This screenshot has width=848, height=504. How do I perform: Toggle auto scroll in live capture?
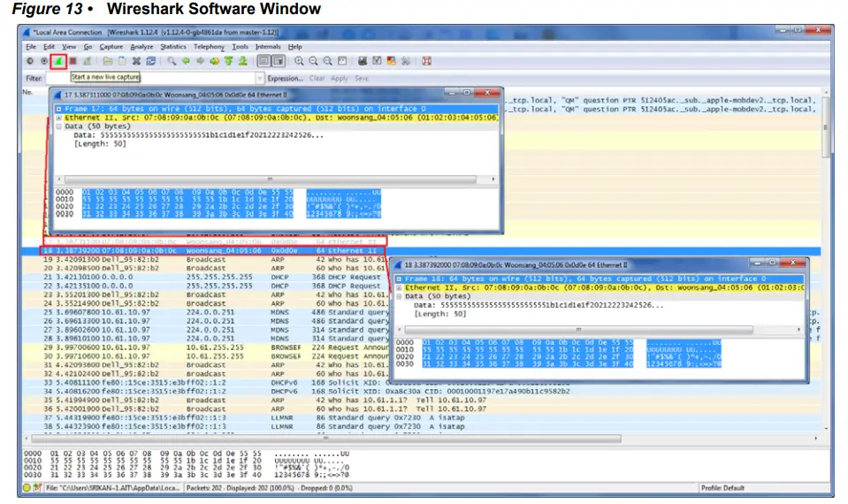pos(278,61)
